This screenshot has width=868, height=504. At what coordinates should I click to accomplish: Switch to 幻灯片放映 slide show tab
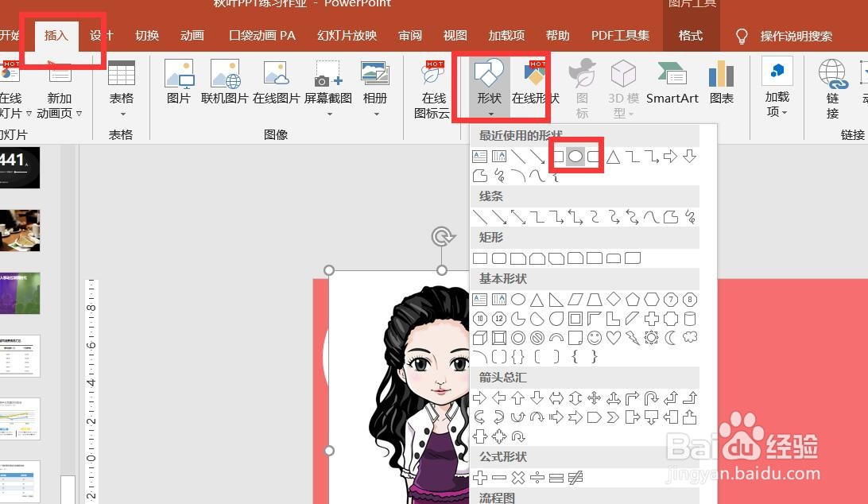tap(347, 36)
